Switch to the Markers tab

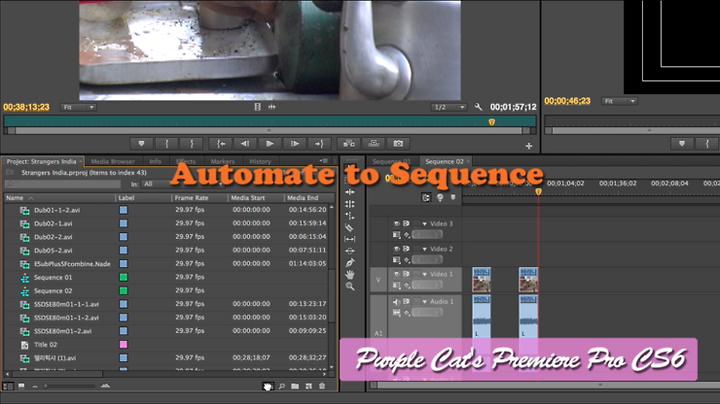click(x=222, y=162)
